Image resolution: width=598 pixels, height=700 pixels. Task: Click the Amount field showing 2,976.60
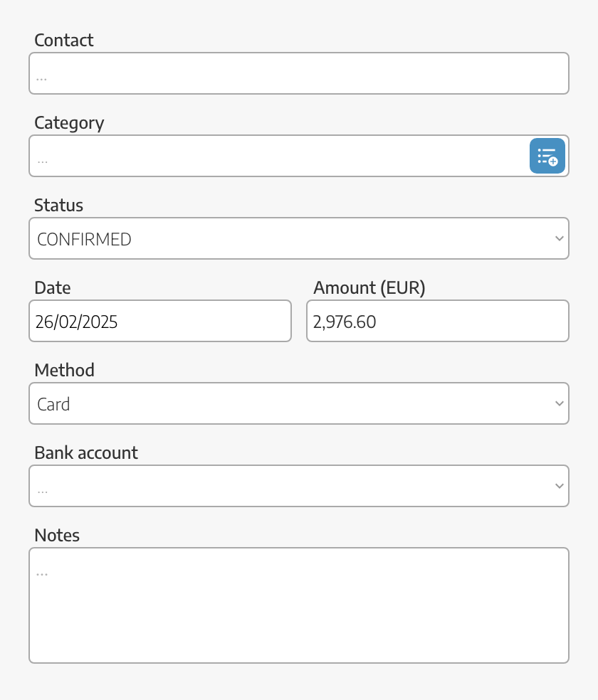[x=438, y=321]
